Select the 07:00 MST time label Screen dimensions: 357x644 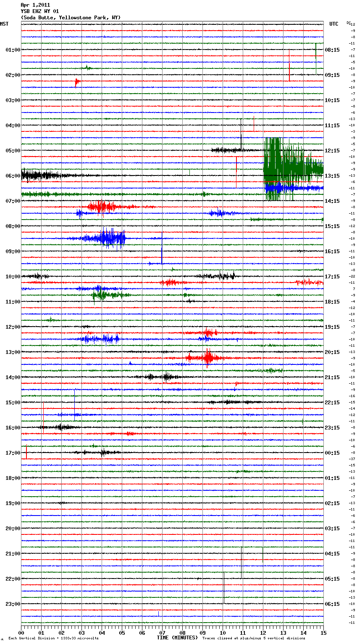tap(13, 201)
